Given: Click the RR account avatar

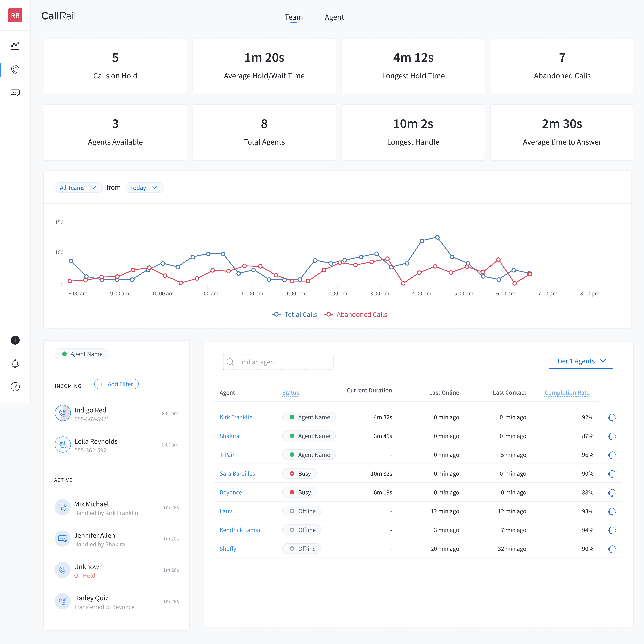Looking at the screenshot, I should point(15,15).
